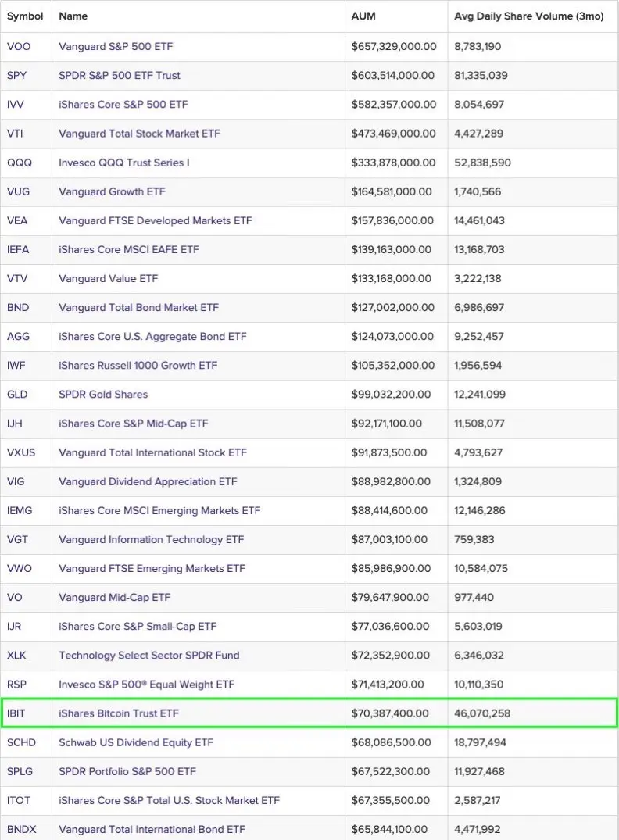Click IBIT AUM value $70,387,400.00
This screenshot has height=840, width=619.
[390, 713]
